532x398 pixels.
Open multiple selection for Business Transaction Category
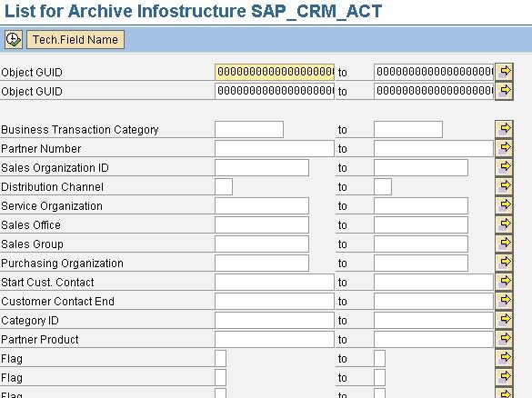click(x=504, y=129)
